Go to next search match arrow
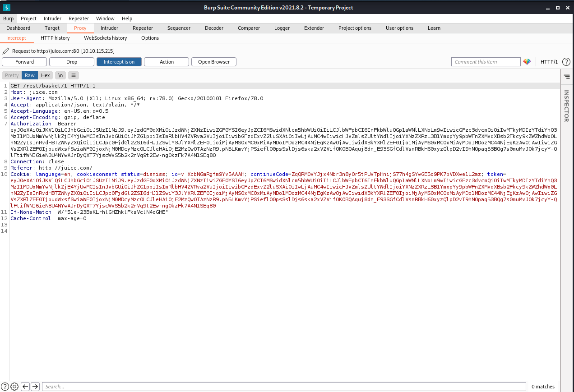 (x=35, y=387)
